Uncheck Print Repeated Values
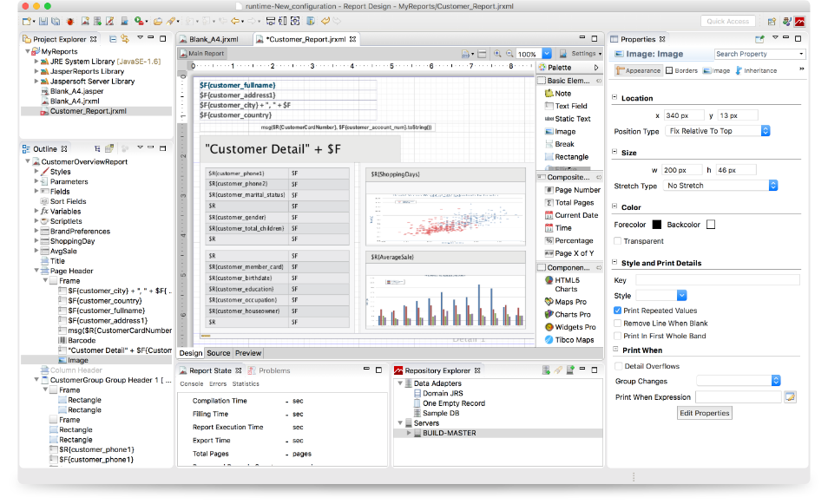 [x=617, y=311]
